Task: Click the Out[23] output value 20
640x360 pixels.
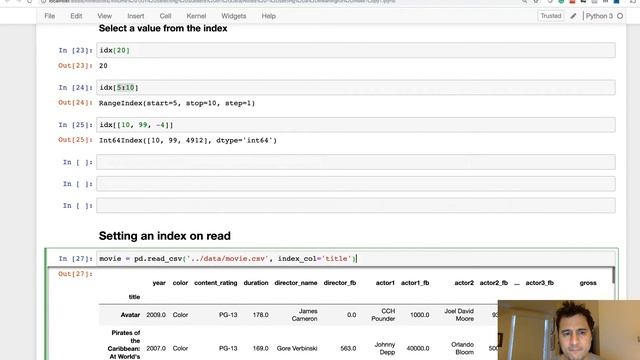Action: (x=103, y=66)
